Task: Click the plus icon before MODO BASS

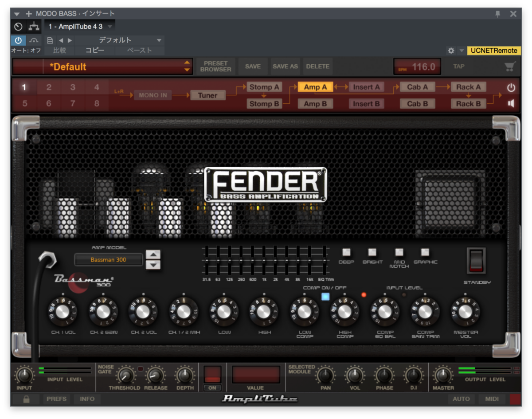Action: coord(29,14)
